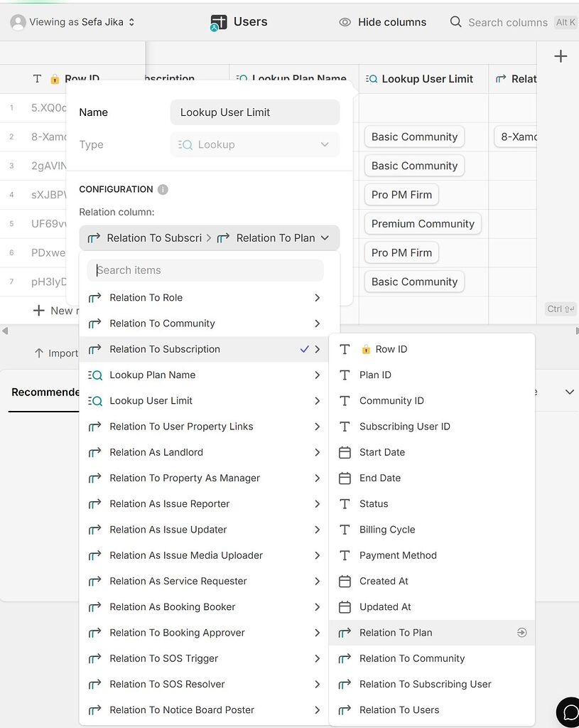
Task: Open the Type dropdown showing Lookup
Action: [x=254, y=144]
